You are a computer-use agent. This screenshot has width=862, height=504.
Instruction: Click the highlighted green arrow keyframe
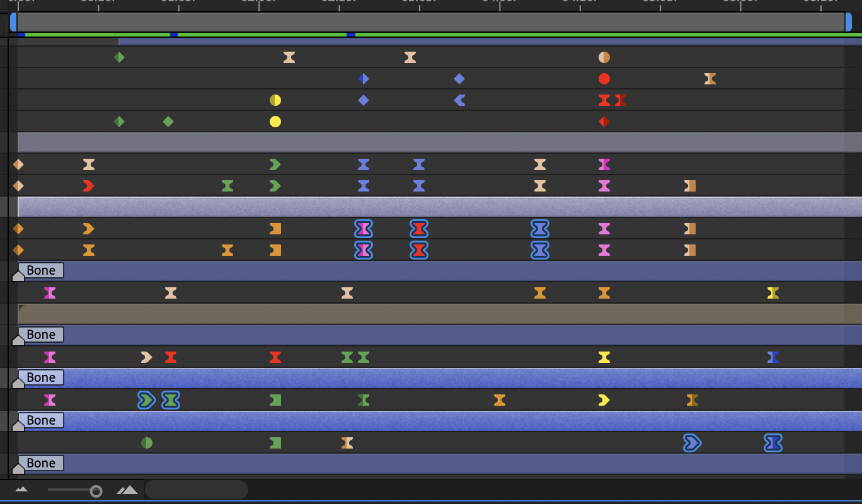pyautogui.click(x=147, y=400)
